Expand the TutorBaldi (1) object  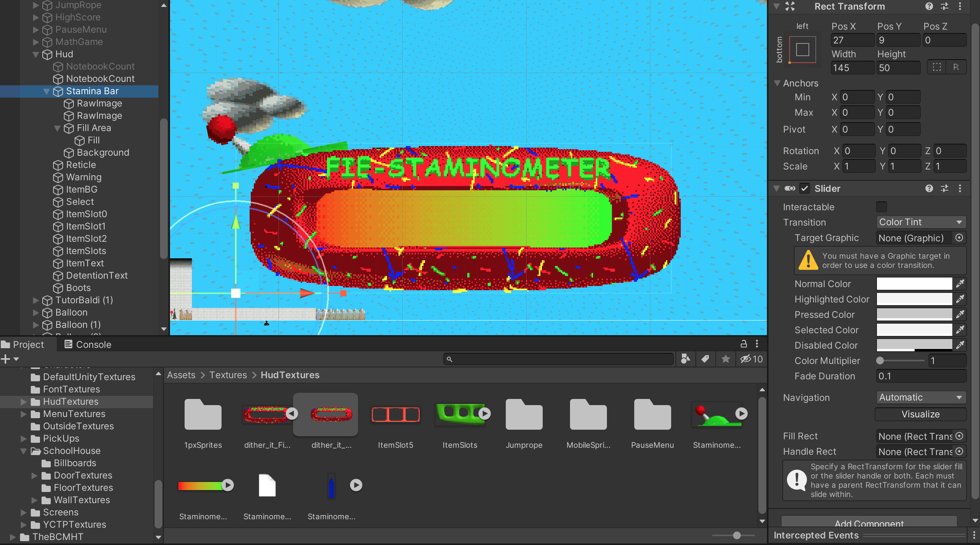[36, 300]
